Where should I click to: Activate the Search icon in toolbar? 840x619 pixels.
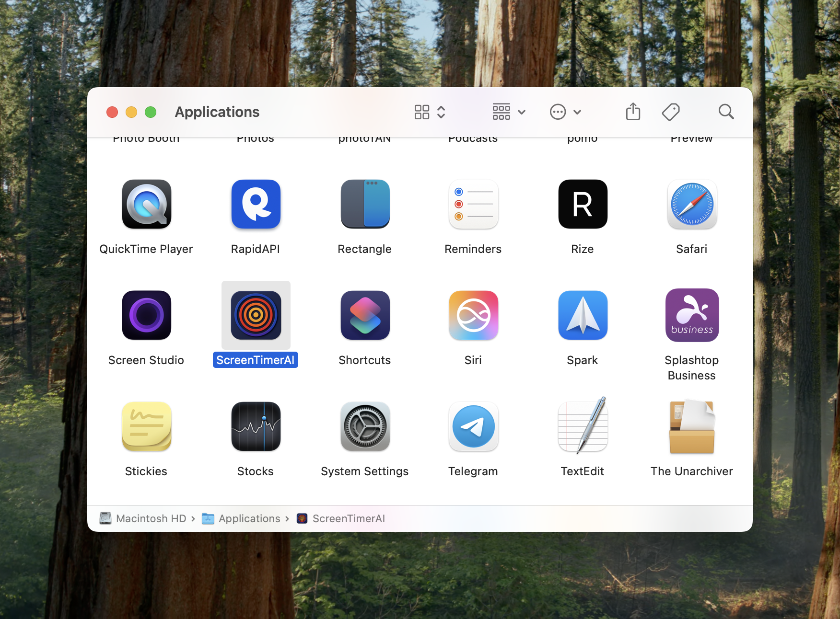tap(726, 111)
